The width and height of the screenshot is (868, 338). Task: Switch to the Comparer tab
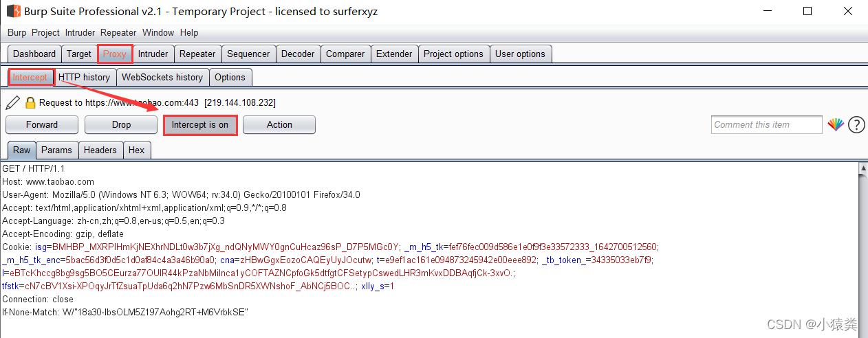(x=345, y=54)
